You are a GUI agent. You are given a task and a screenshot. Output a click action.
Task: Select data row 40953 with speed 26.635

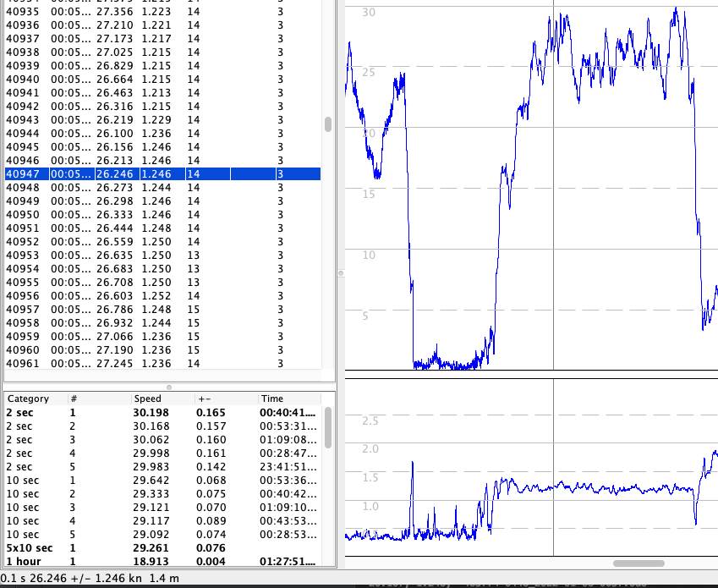pyautogui.click(x=161, y=256)
